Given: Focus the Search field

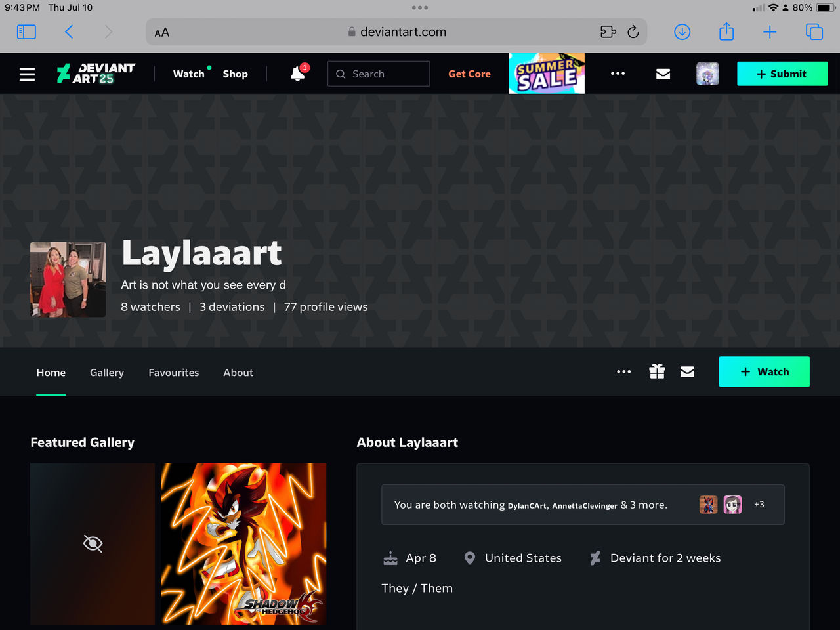Looking at the screenshot, I should (379, 73).
